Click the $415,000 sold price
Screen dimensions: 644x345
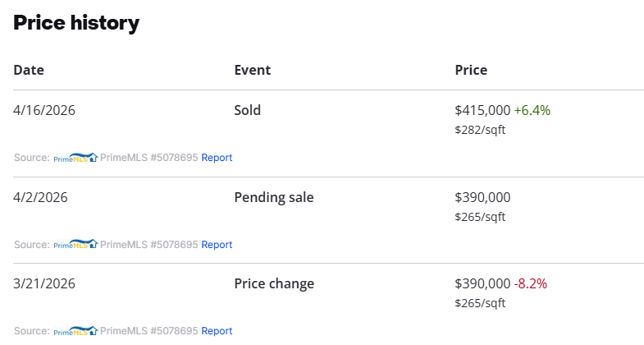482,110
